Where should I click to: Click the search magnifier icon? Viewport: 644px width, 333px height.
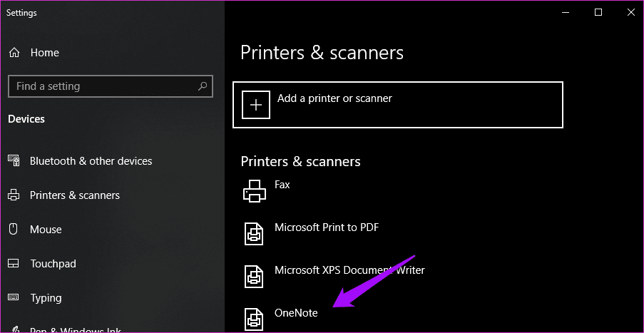click(x=203, y=86)
